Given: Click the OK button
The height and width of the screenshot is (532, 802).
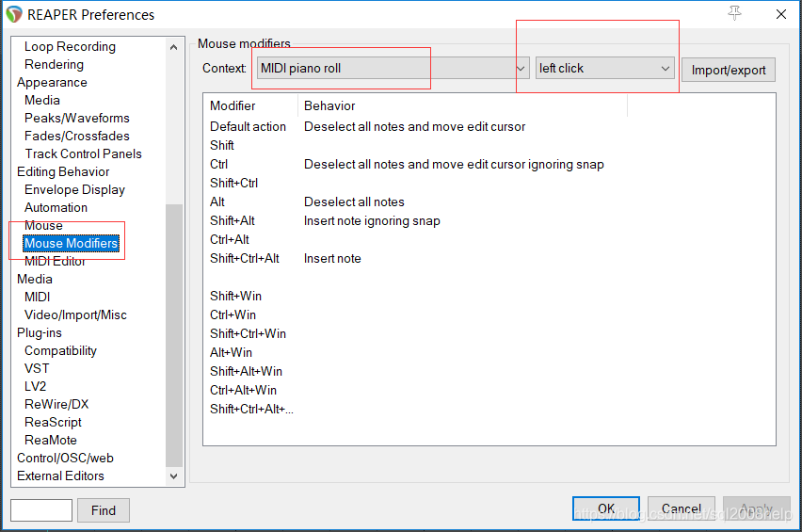Looking at the screenshot, I should coord(606,508).
